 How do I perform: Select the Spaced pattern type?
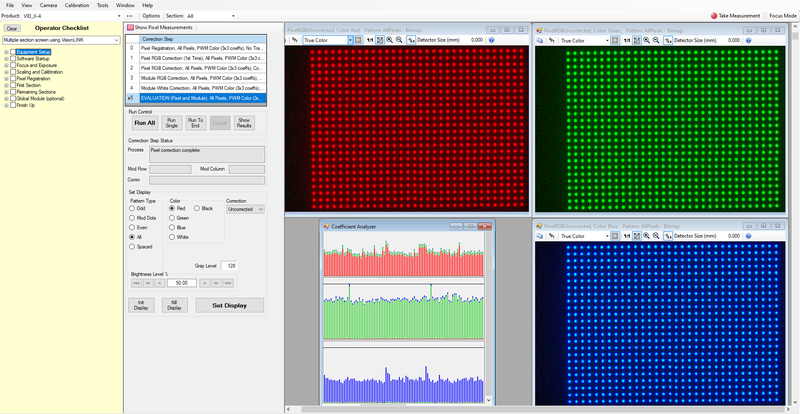[132, 247]
